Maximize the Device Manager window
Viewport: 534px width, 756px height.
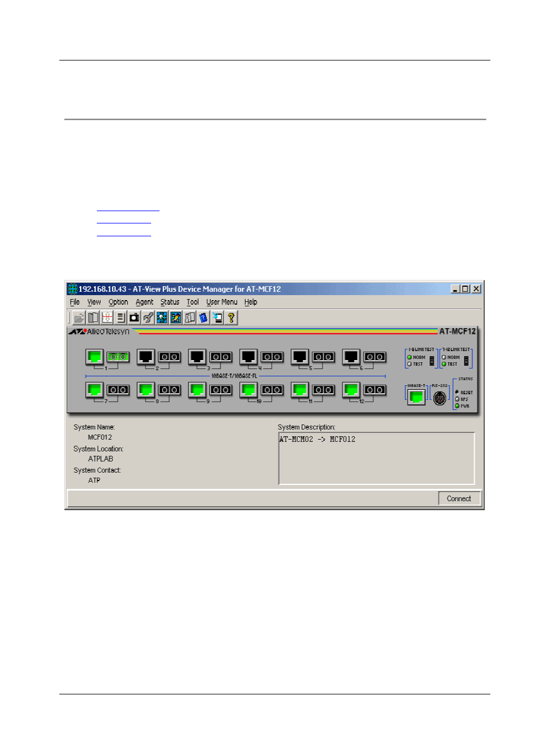point(465,289)
